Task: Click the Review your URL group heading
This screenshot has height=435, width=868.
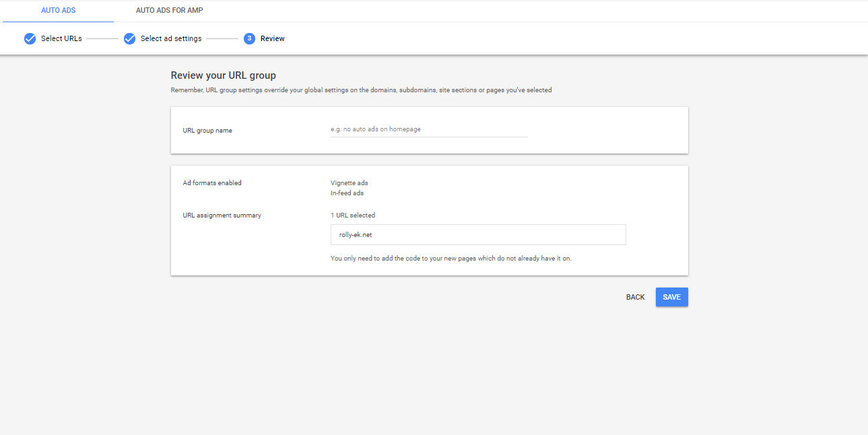Action: pyautogui.click(x=223, y=75)
